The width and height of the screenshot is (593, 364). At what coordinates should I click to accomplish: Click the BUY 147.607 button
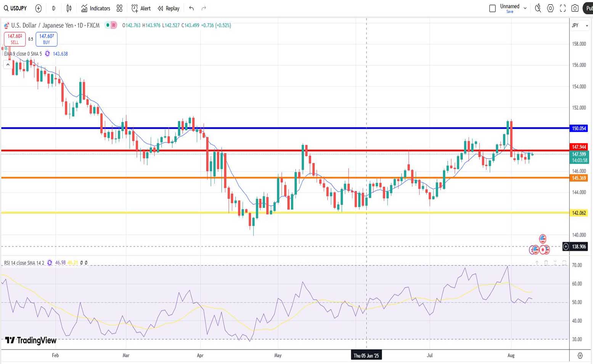[47, 39]
